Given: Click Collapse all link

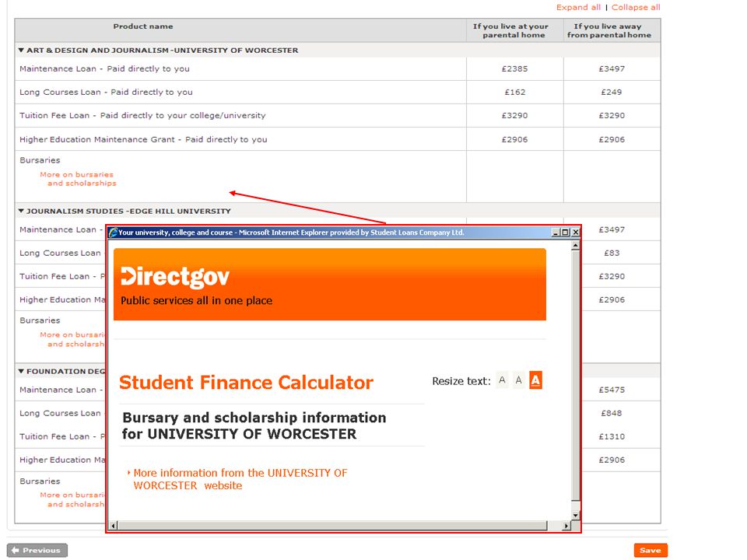Looking at the screenshot, I should point(636,7).
